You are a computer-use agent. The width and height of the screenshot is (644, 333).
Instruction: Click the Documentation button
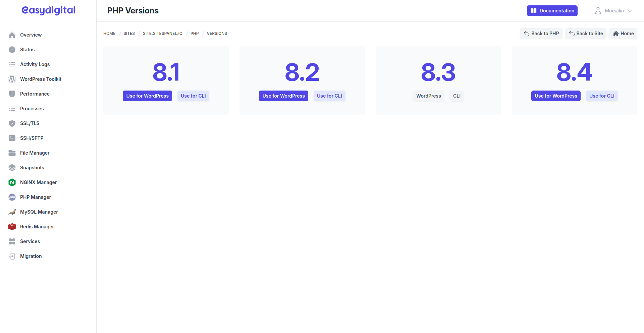pyautogui.click(x=552, y=10)
